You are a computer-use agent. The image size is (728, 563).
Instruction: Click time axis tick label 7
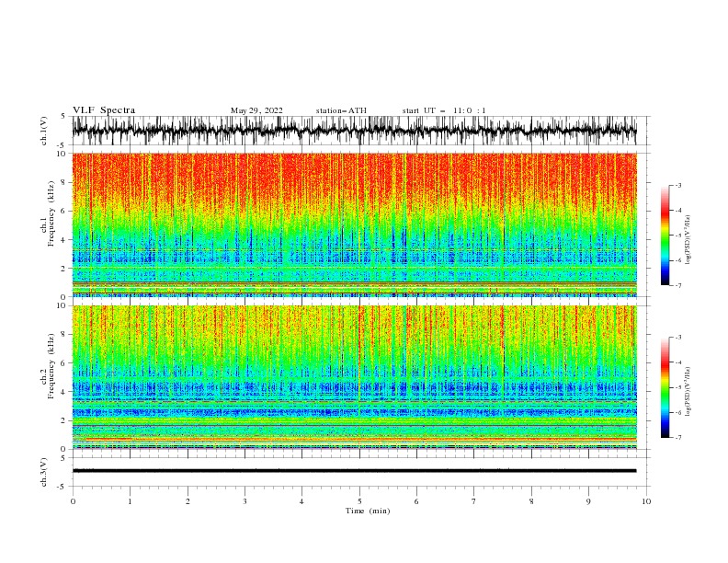474,501
